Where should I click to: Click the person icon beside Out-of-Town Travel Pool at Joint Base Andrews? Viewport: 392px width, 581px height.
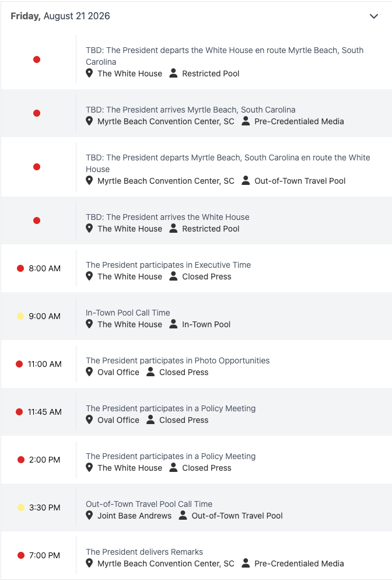[x=183, y=516]
